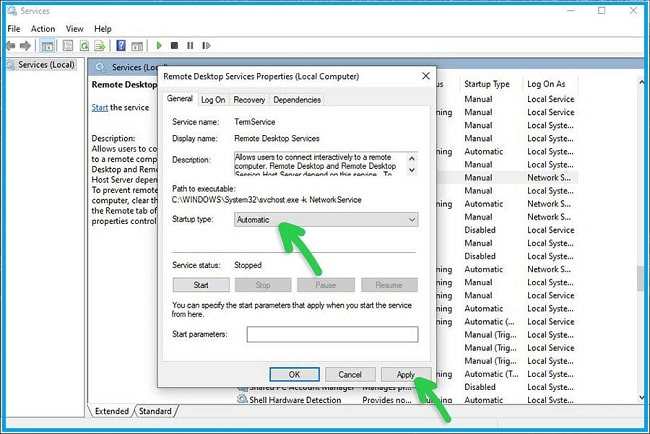Viewport: 650px width, 434px height.
Task: Switch to the Recovery tab
Action: pos(249,100)
